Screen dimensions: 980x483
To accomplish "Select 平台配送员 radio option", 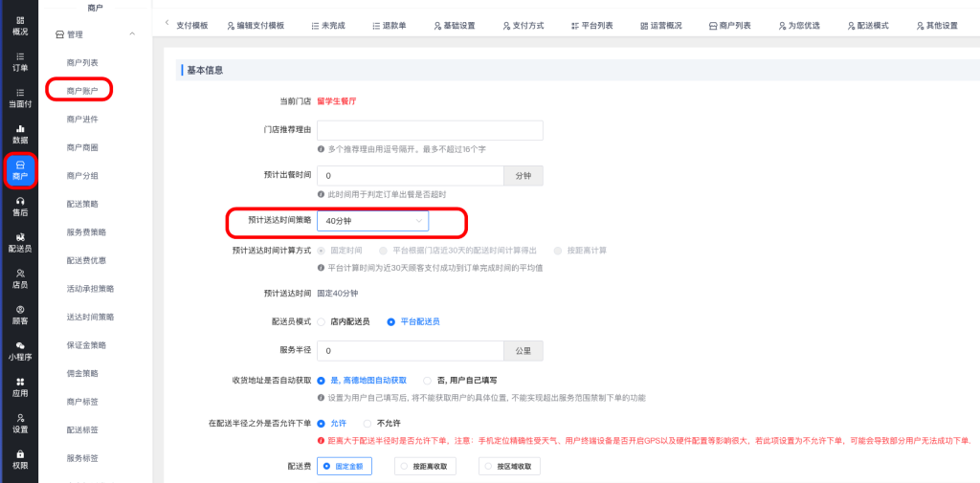I will click(391, 322).
